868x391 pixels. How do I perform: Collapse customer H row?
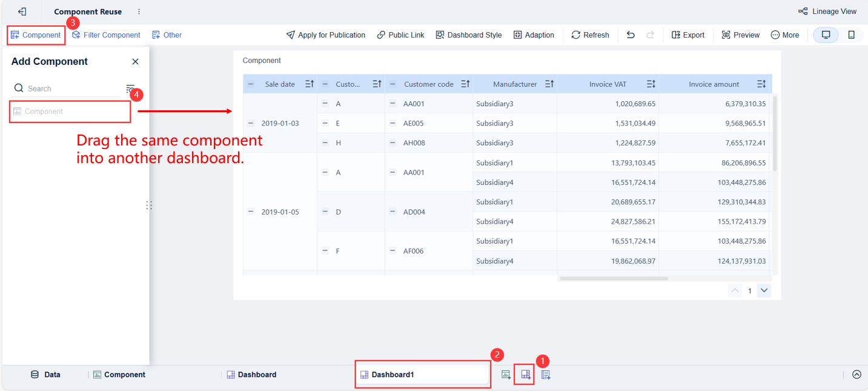click(x=325, y=142)
